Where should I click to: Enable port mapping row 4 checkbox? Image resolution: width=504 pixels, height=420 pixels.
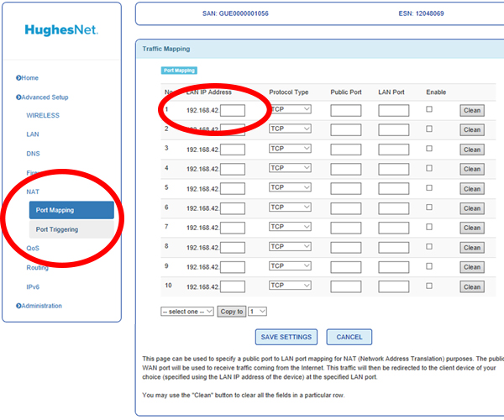429,168
